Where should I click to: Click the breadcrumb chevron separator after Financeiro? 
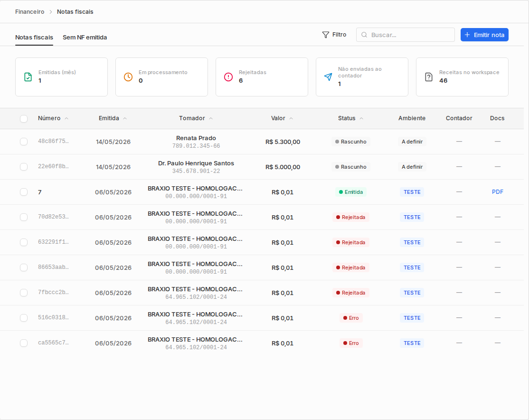(x=51, y=12)
